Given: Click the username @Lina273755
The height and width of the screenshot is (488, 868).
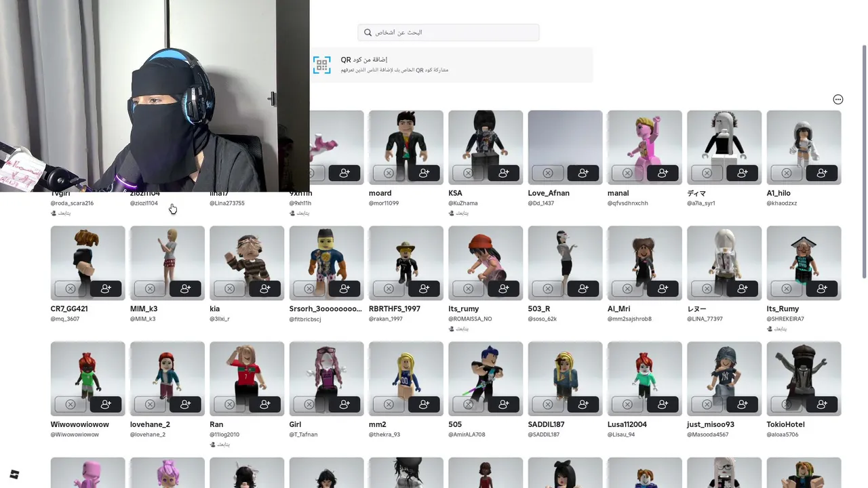Looking at the screenshot, I should [x=227, y=203].
